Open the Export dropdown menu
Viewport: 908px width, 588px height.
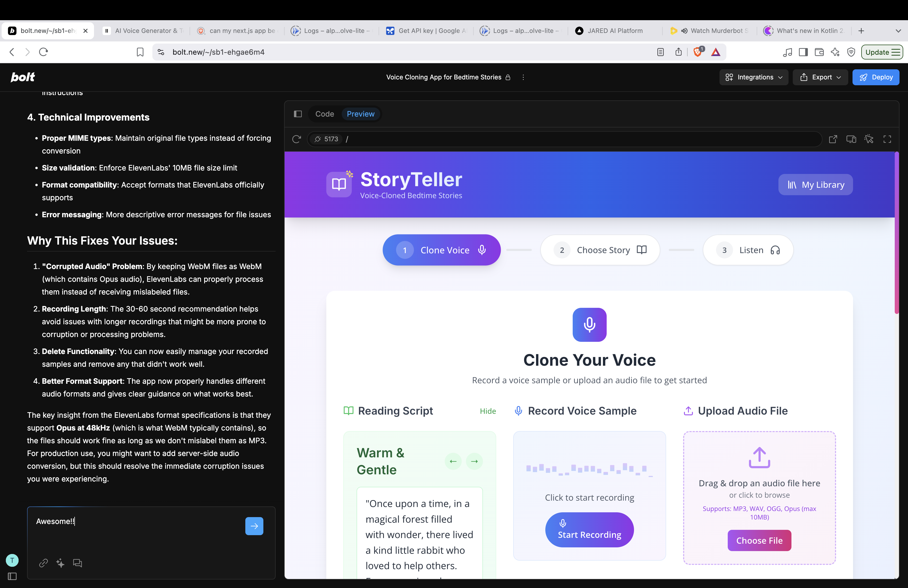820,77
